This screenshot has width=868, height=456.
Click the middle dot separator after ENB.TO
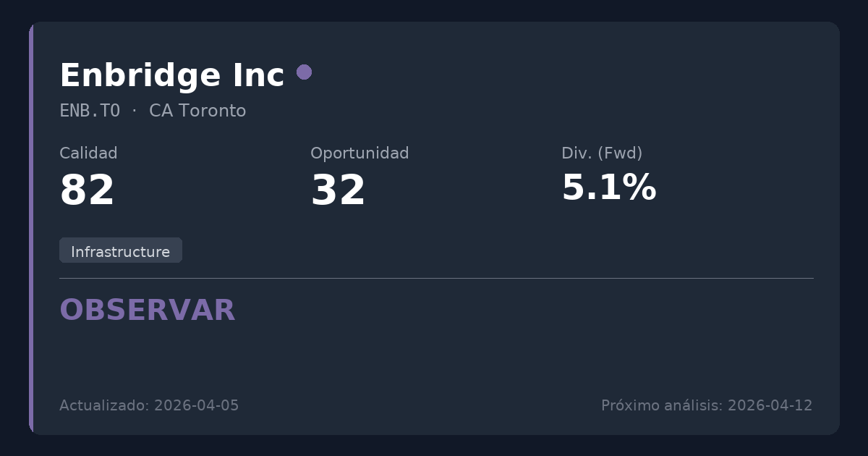(x=135, y=111)
